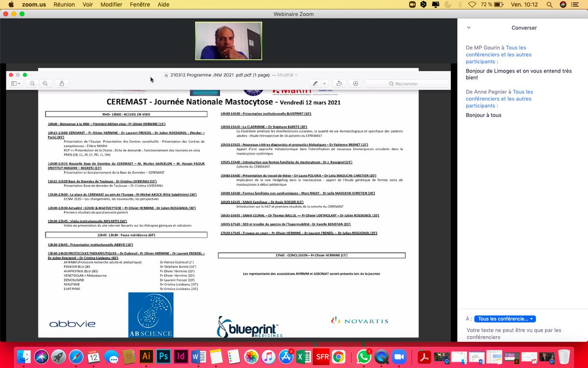Click Anne Pagnier's recipient link in chat

tap(499, 99)
